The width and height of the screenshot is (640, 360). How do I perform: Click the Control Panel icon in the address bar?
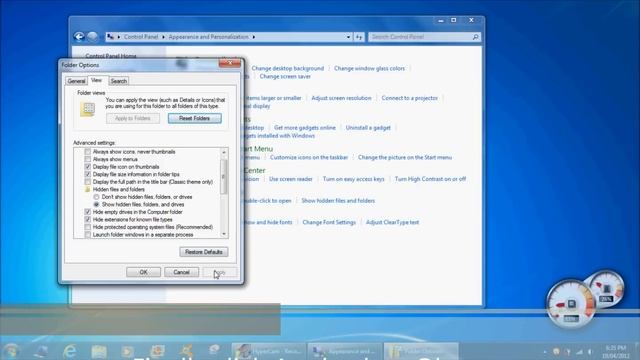click(x=111, y=37)
